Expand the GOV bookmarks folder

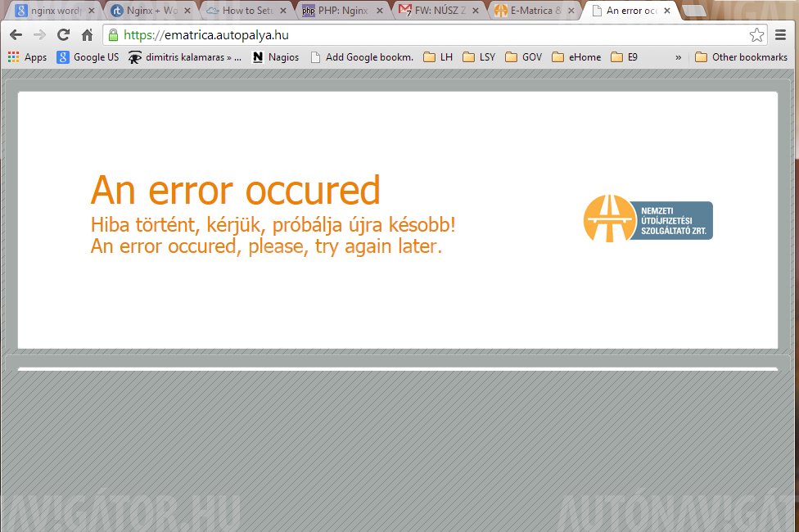523,57
